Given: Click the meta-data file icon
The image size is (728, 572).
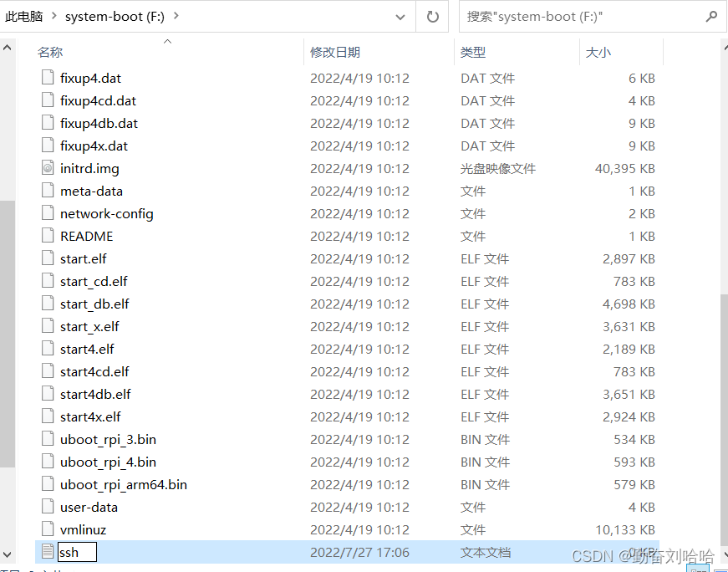Looking at the screenshot, I should pyautogui.click(x=48, y=191).
